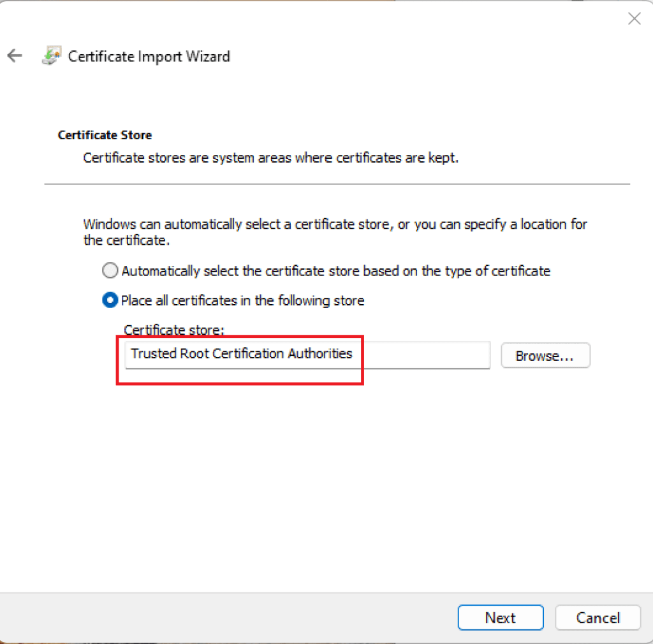653x644 pixels.
Task: Click the back arrow to return
Action: click(x=15, y=55)
